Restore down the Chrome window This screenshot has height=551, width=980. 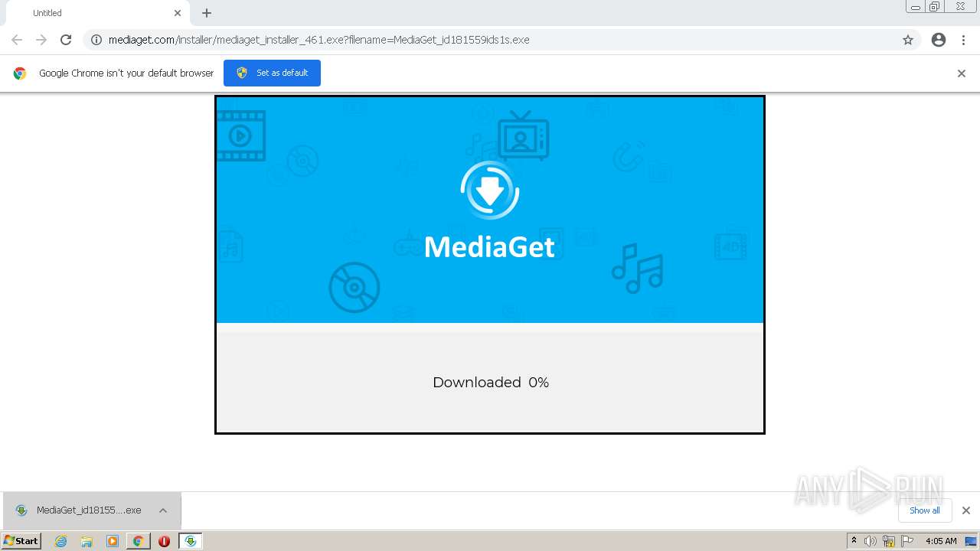[x=934, y=7]
